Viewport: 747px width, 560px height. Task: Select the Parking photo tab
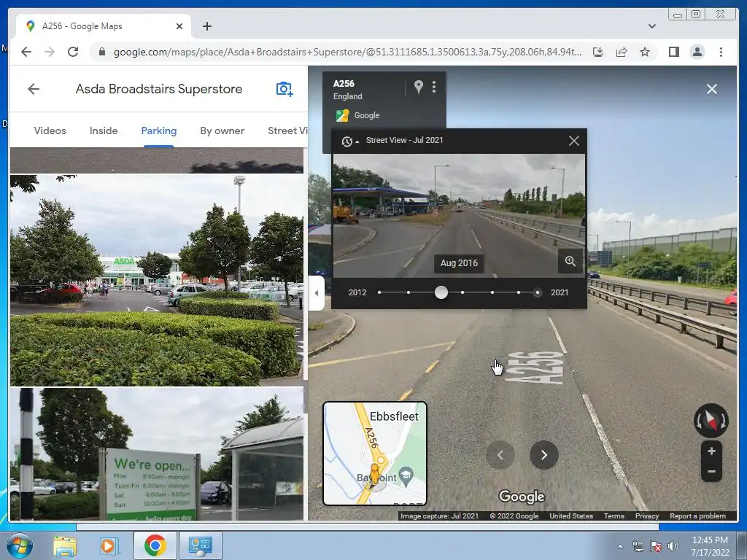click(x=158, y=131)
